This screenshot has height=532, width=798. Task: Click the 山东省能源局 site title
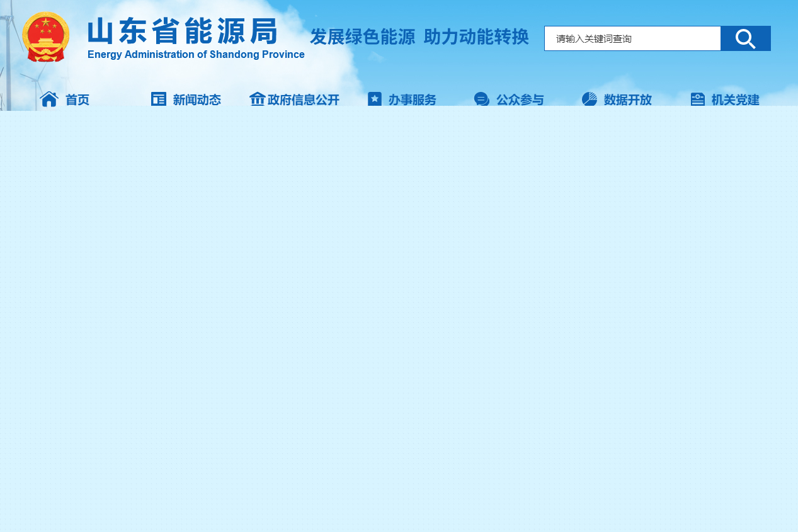[183, 31]
